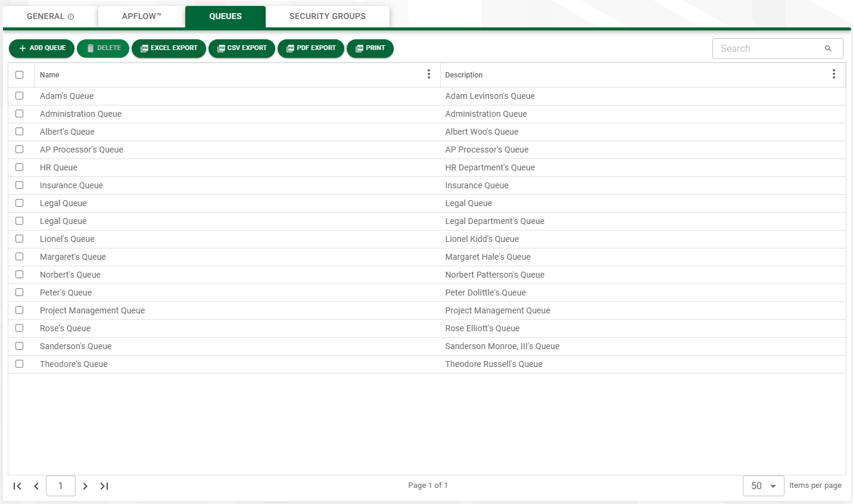This screenshot has height=504, width=853.
Task: Select the Insurance Queue checkbox
Action: 20,185
